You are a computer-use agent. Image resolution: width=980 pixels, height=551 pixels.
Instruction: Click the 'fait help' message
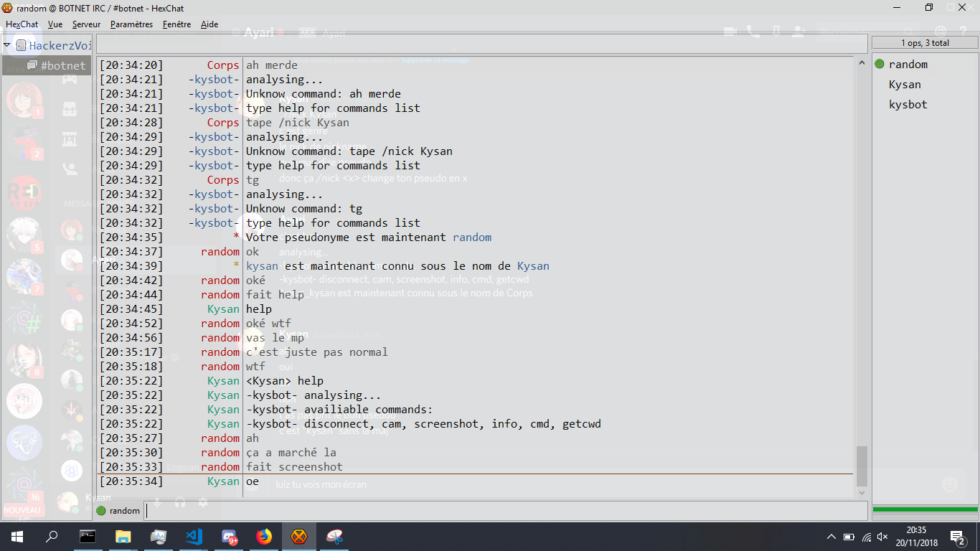click(275, 295)
